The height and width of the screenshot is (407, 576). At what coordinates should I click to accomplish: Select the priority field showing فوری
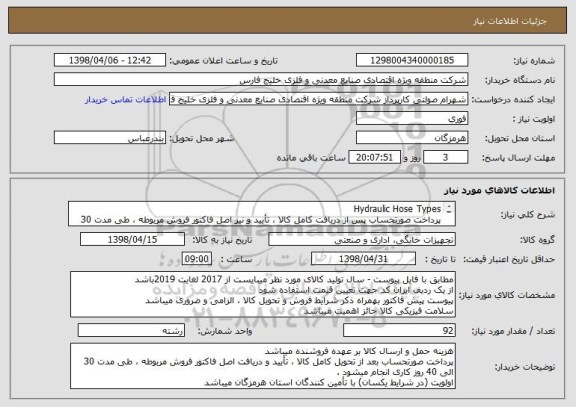click(x=412, y=119)
